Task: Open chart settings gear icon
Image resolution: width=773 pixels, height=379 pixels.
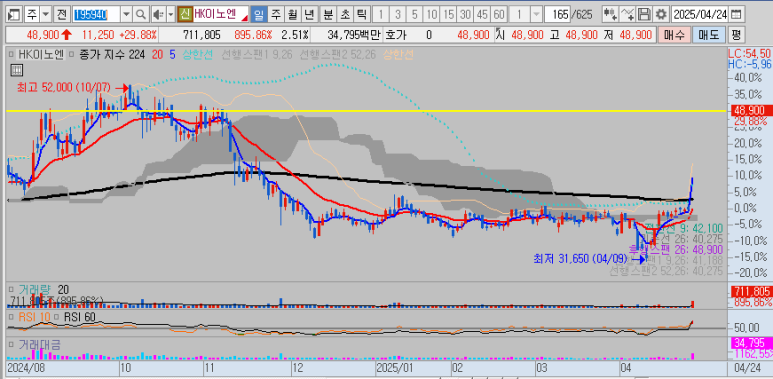Action: tap(661, 14)
